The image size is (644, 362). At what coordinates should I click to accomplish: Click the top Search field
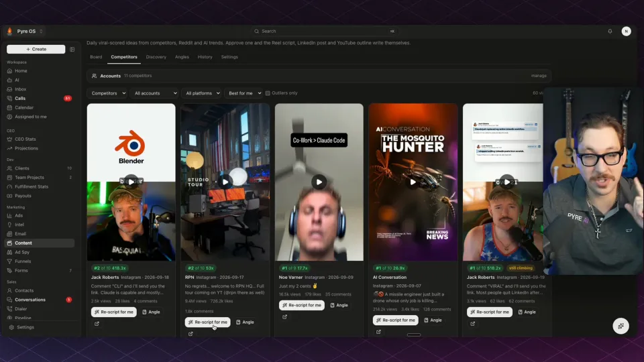tap(325, 32)
